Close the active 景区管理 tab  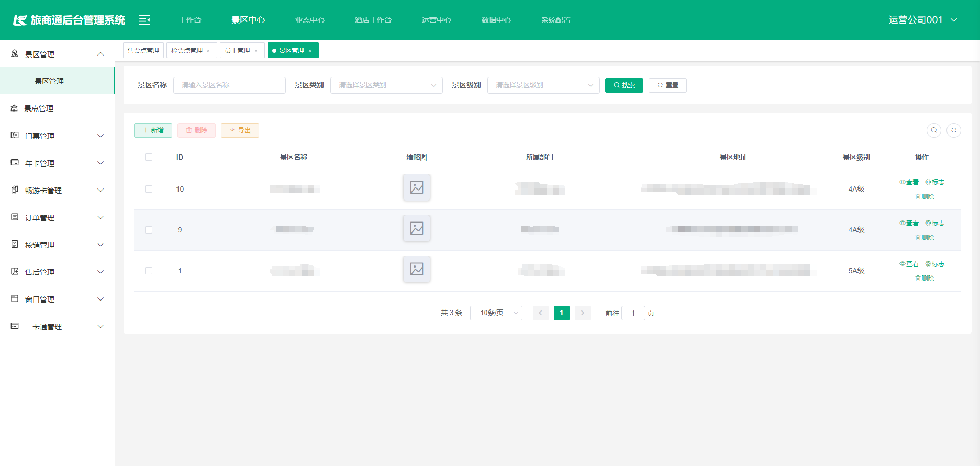tap(310, 51)
